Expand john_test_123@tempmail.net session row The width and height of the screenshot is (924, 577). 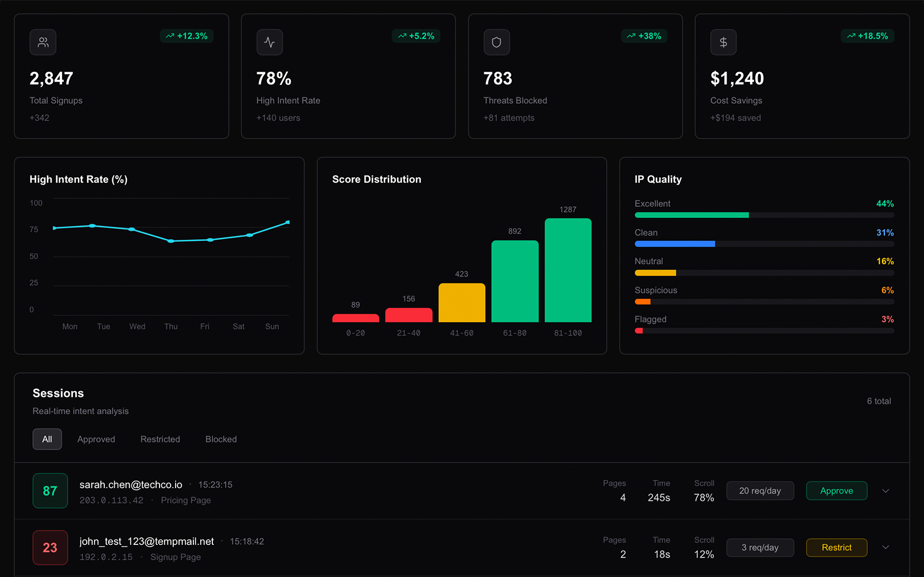click(886, 548)
